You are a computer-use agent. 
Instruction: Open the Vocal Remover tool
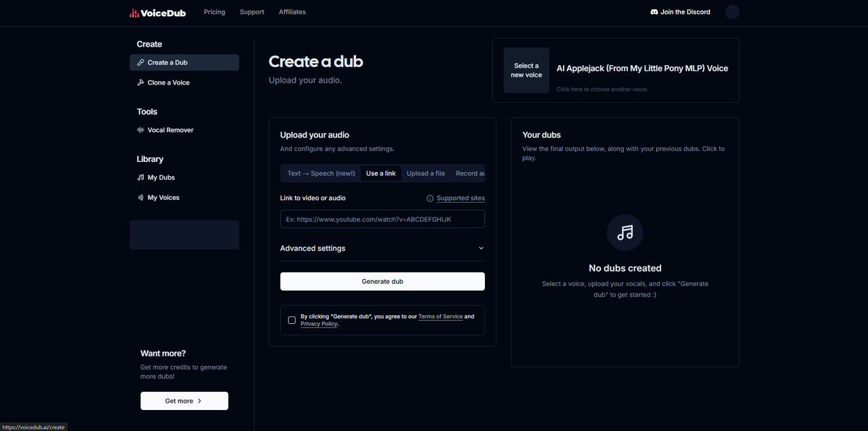point(184,130)
